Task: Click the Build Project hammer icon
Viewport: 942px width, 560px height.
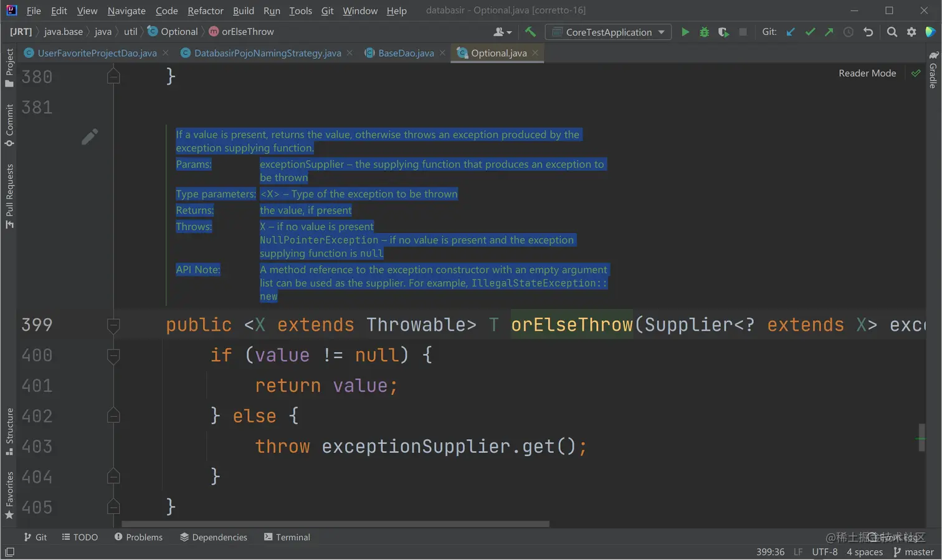Action: (530, 32)
